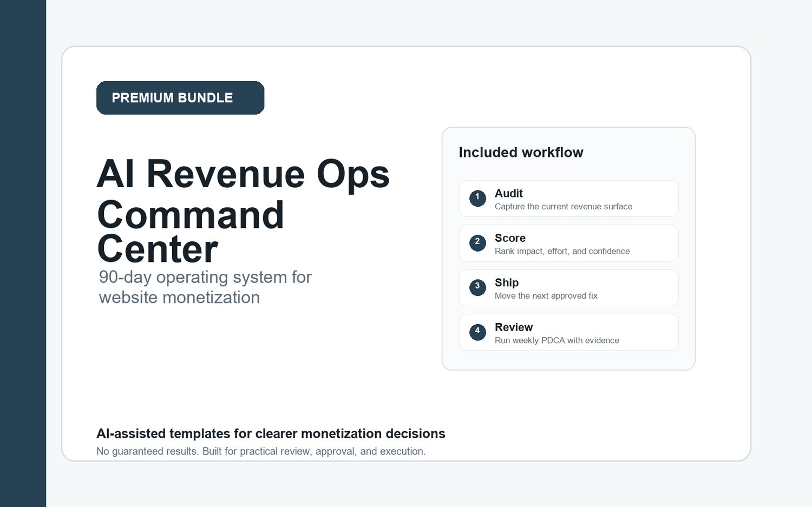
Task: Click the 'No guaranteed results' disclaimer text
Action: 261,451
